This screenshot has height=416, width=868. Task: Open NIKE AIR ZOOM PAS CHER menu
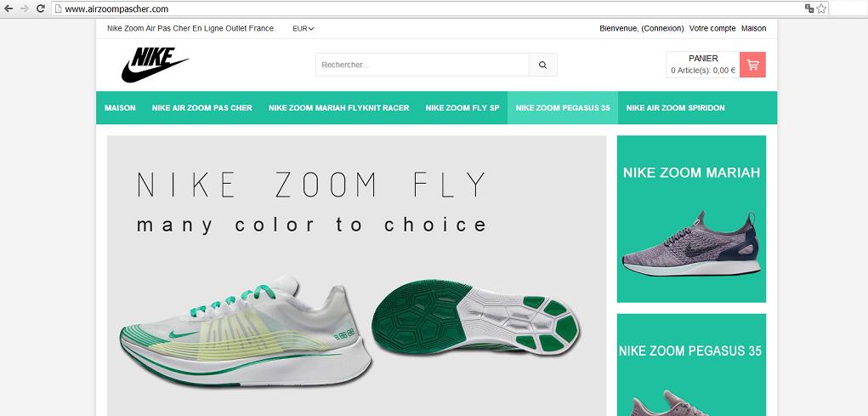[202, 108]
